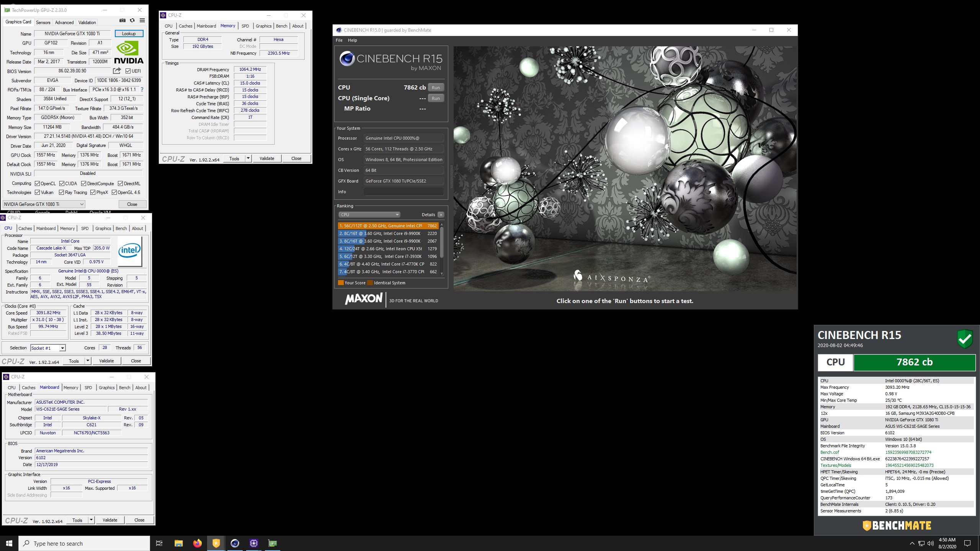Open the Help menu in Cinebench
This screenshot has width=980, height=551.
[x=352, y=40]
